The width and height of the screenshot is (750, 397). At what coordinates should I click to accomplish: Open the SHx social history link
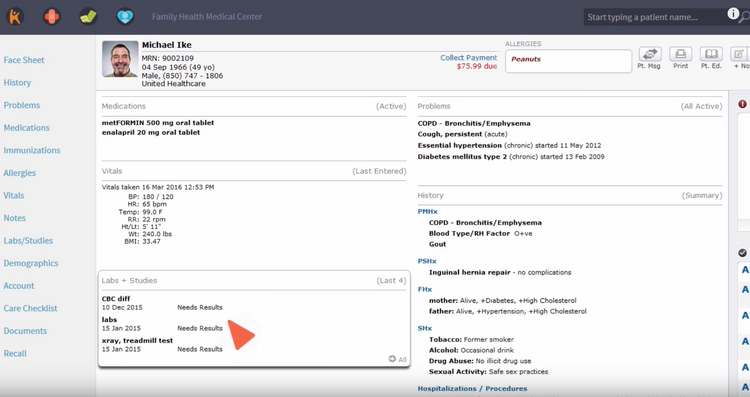coord(425,328)
